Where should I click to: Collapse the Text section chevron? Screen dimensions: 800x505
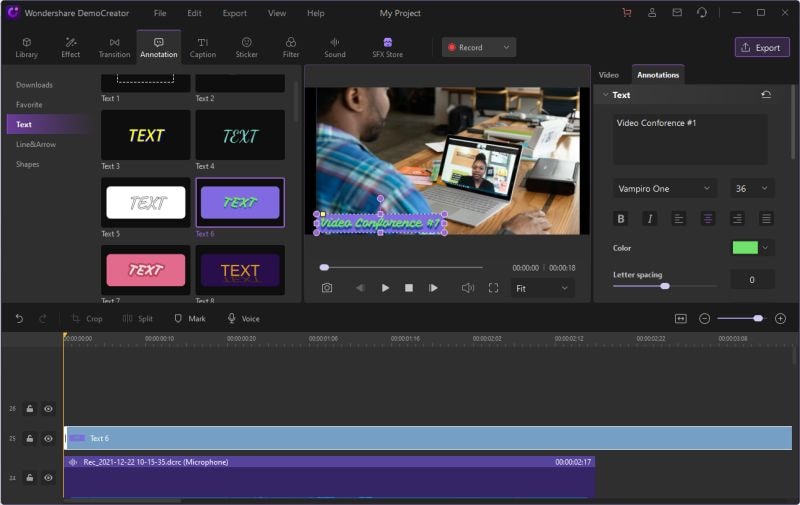click(605, 95)
